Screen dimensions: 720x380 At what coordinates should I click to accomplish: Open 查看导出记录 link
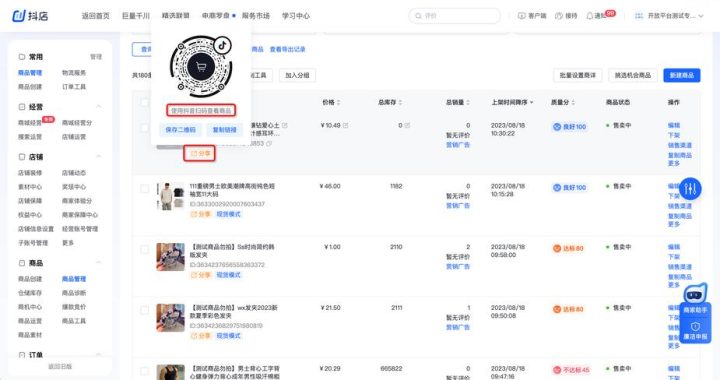(287, 49)
